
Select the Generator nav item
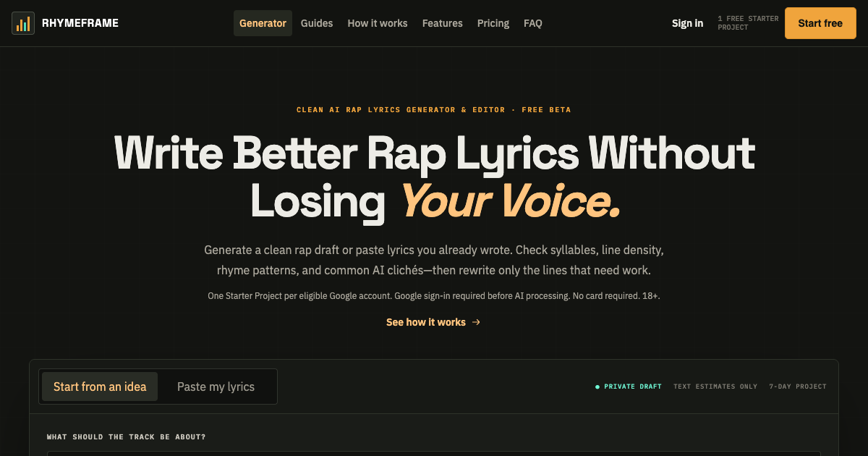point(263,23)
